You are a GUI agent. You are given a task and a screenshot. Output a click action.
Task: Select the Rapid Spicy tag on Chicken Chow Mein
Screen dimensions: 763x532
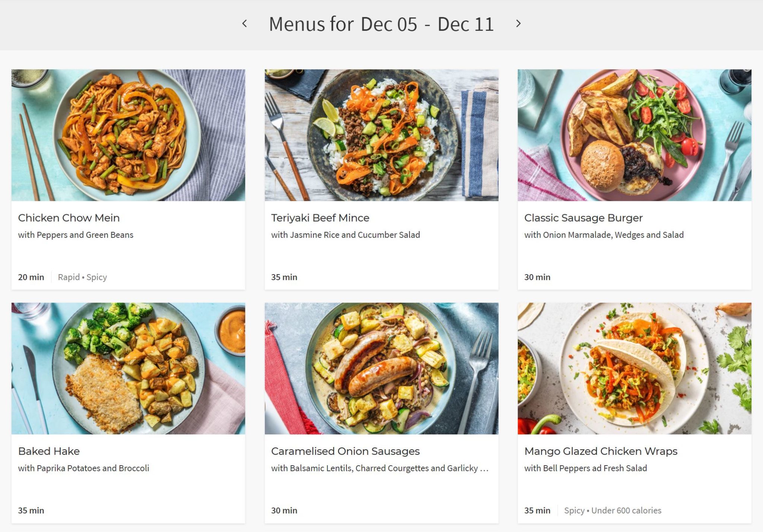click(x=82, y=277)
